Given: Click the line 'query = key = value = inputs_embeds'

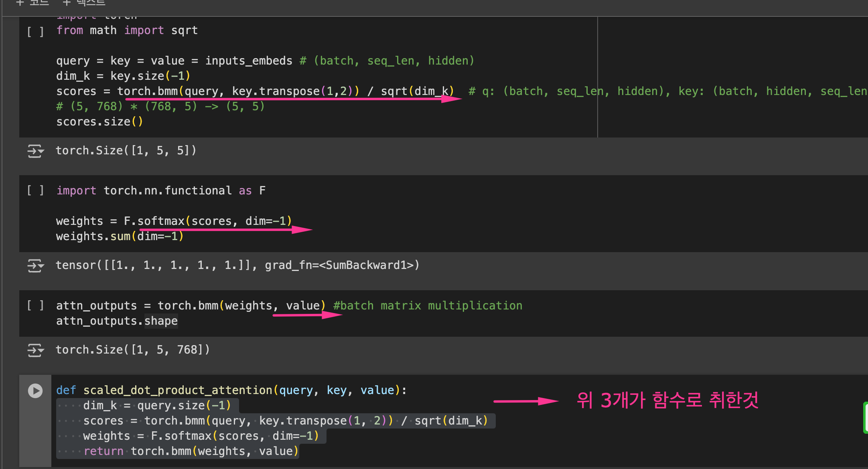Looking at the screenshot, I should (x=174, y=61).
